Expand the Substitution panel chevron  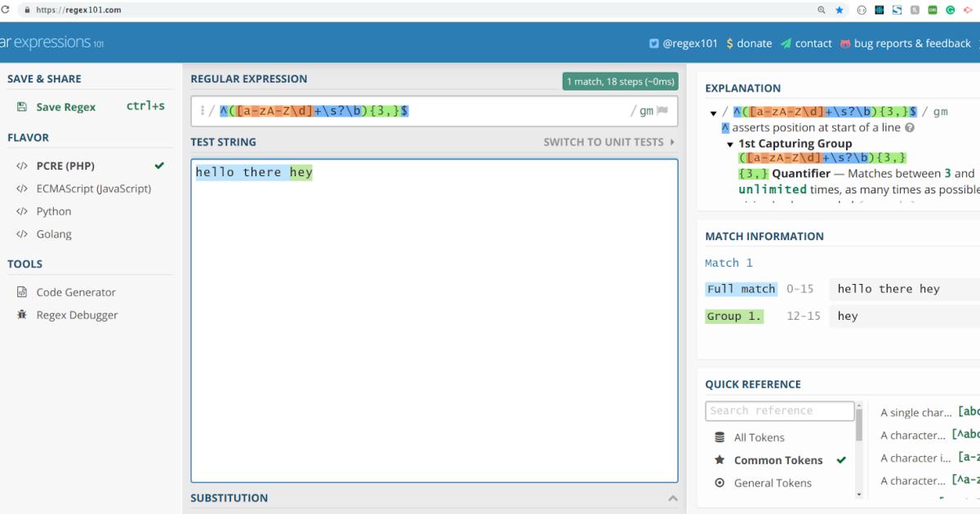point(673,498)
